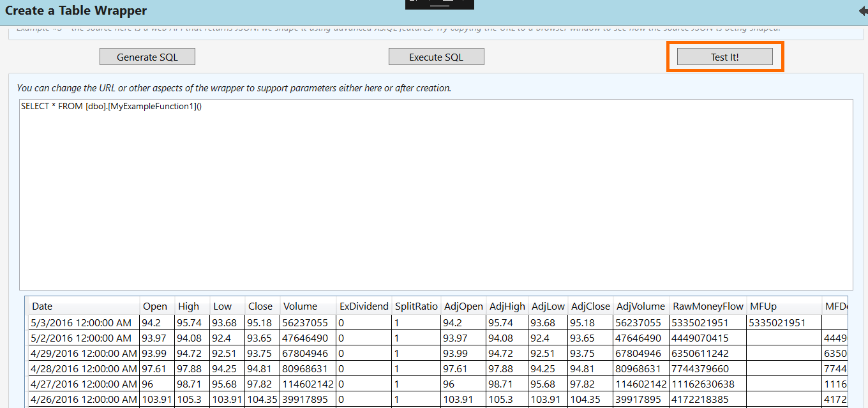Image resolution: width=868 pixels, height=408 pixels.
Task: Select the Volume column header
Action: (308, 306)
